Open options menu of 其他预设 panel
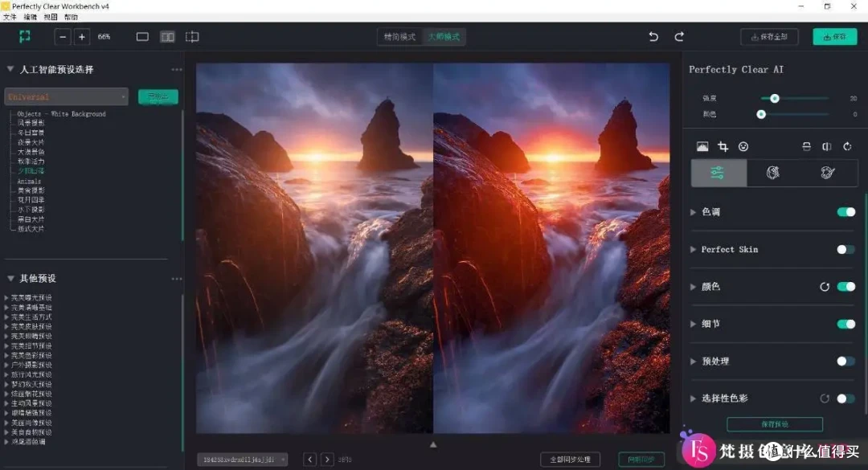 pos(177,279)
